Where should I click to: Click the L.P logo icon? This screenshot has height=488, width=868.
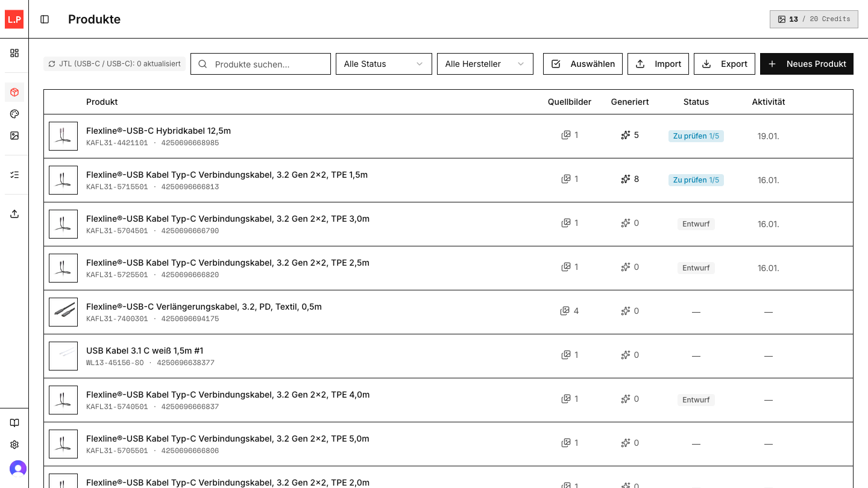point(14,19)
